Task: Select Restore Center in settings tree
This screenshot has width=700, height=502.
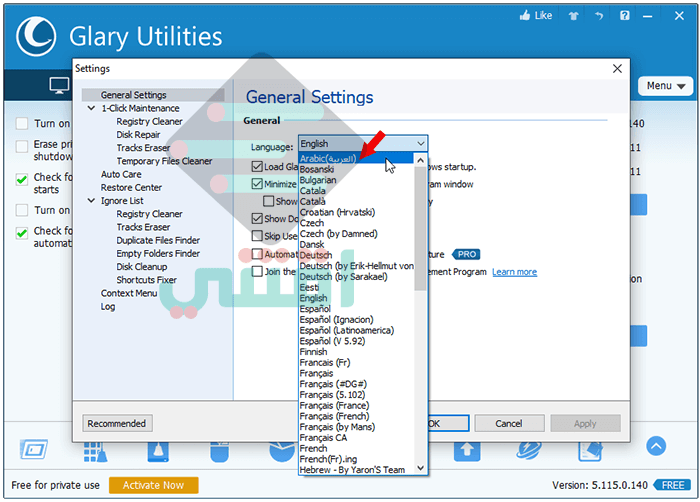Action: tap(131, 188)
